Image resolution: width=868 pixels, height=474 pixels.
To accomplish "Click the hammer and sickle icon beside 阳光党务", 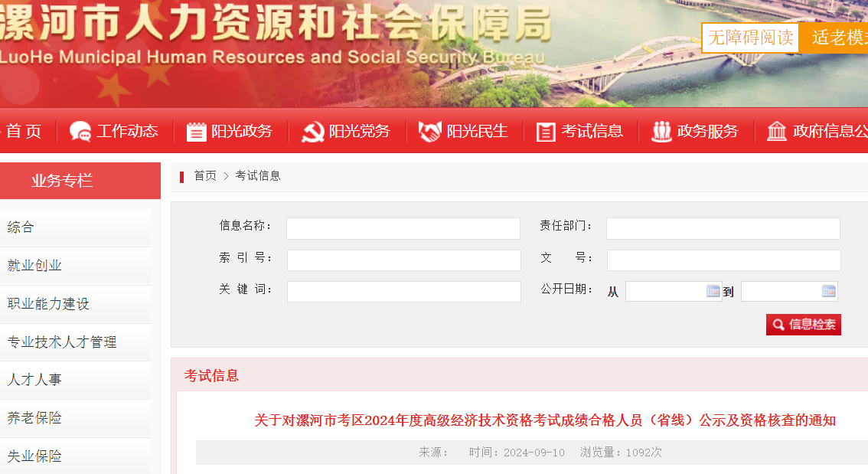I will [313, 132].
